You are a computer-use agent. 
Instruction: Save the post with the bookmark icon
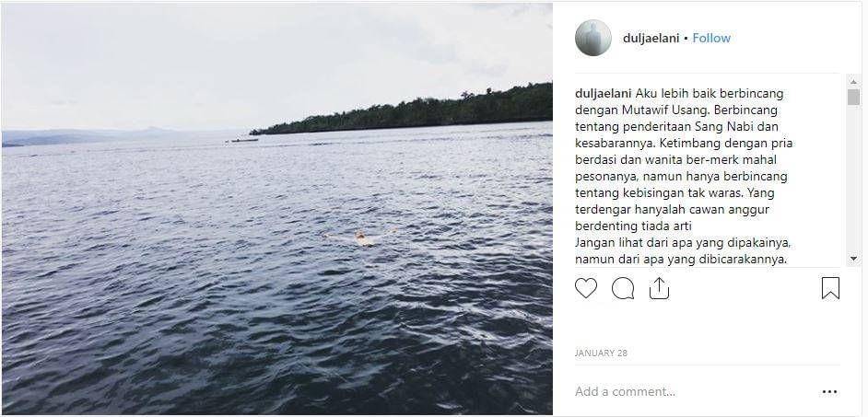[830, 288]
